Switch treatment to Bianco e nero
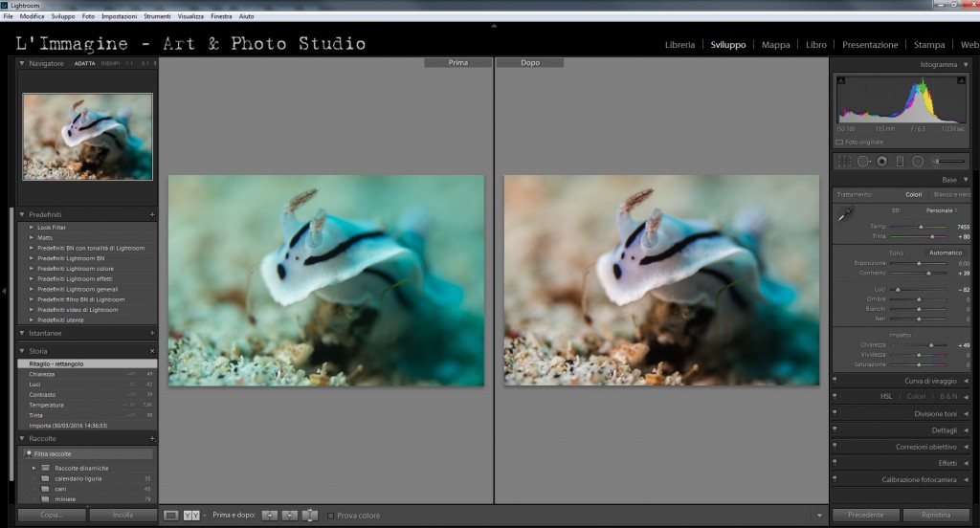Viewport: 980px width, 528px height. coord(951,194)
